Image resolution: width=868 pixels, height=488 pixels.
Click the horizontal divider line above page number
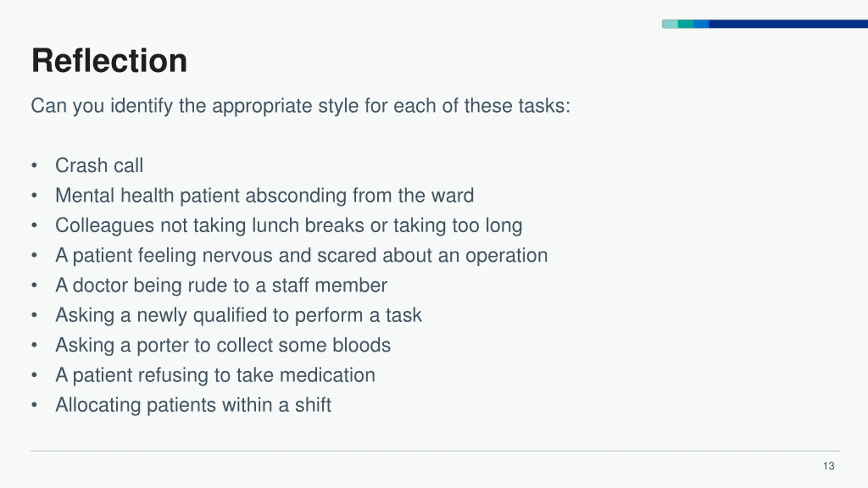click(436, 451)
